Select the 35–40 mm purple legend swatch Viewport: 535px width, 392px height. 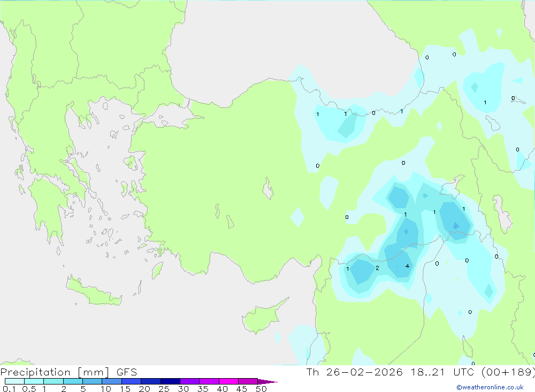(x=209, y=381)
